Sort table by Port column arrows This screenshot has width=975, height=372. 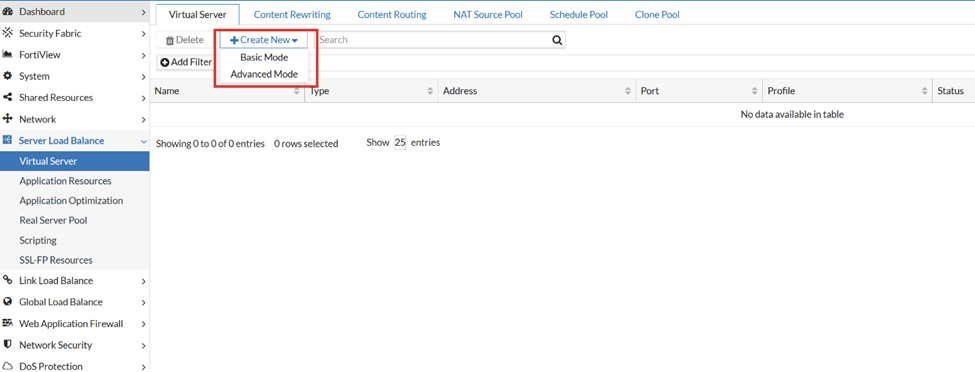click(x=754, y=91)
